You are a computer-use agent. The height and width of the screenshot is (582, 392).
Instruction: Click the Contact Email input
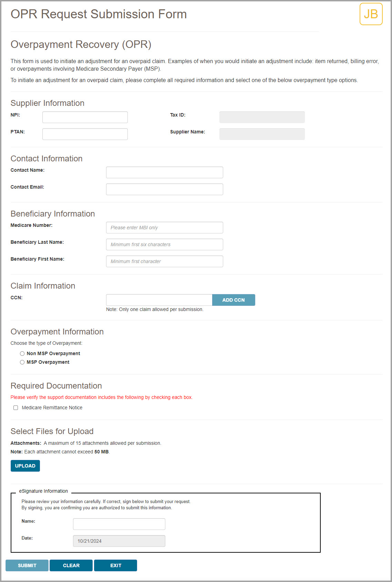tap(165, 189)
